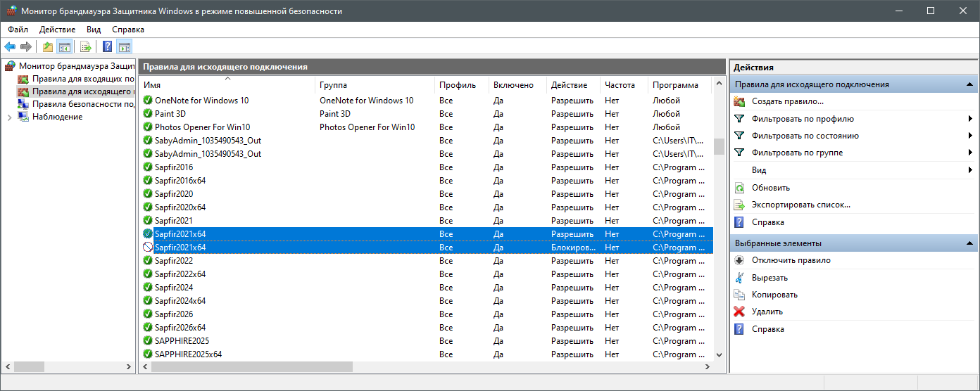Open Фильтровать по группе submenu arrow

[970, 153]
